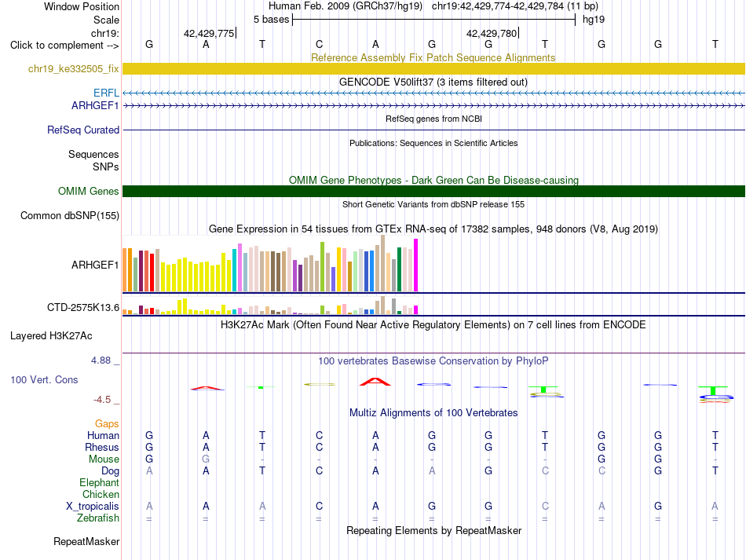Open the Common dbSNP(155) track label
Screen dimensions: 746x560
pyautogui.click(x=69, y=215)
